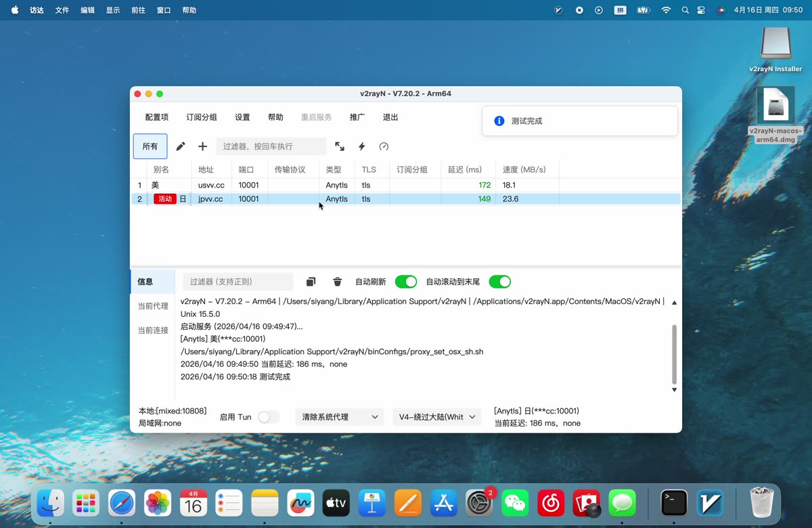Click the Pinyin input method icon
This screenshot has height=528, width=812.
pyautogui.click(x=620, y=10)
